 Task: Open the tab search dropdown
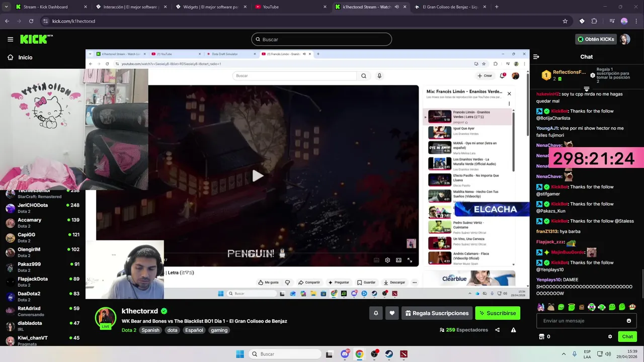click(x=6, y=7)
